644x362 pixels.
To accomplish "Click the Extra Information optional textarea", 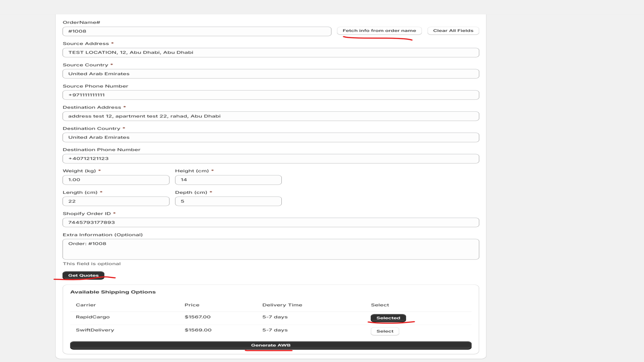I will (x=270, y=249).
